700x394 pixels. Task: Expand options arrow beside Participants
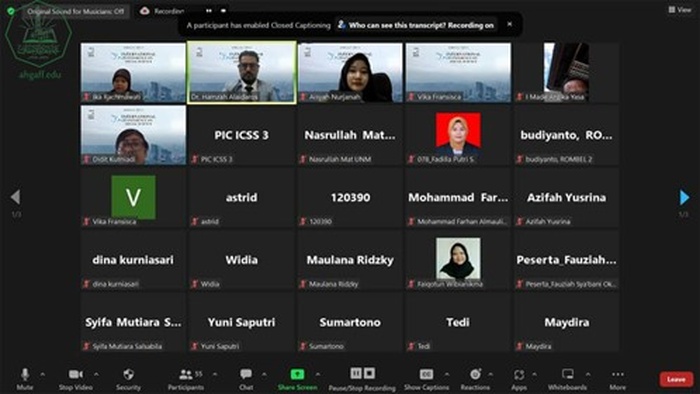215,374
